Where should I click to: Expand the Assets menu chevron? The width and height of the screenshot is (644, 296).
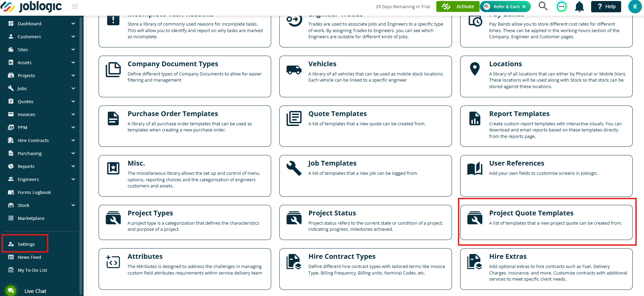pos(73,62)
